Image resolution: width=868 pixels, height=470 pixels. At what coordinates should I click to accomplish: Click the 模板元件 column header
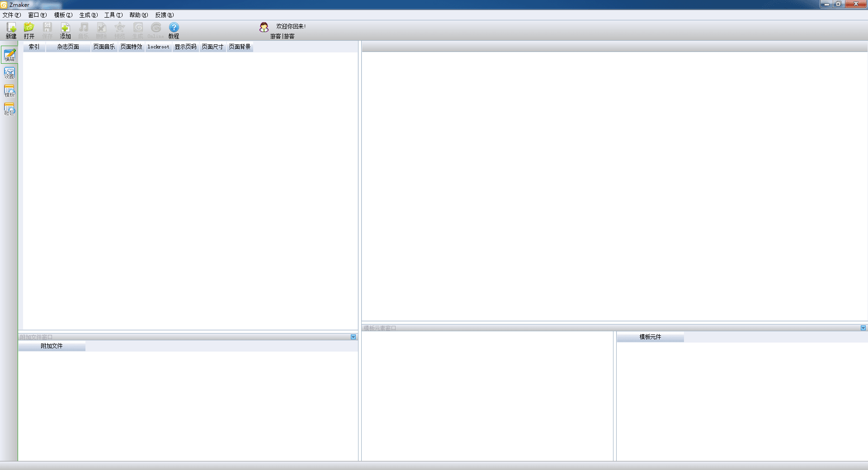click(x=651, y=337)
